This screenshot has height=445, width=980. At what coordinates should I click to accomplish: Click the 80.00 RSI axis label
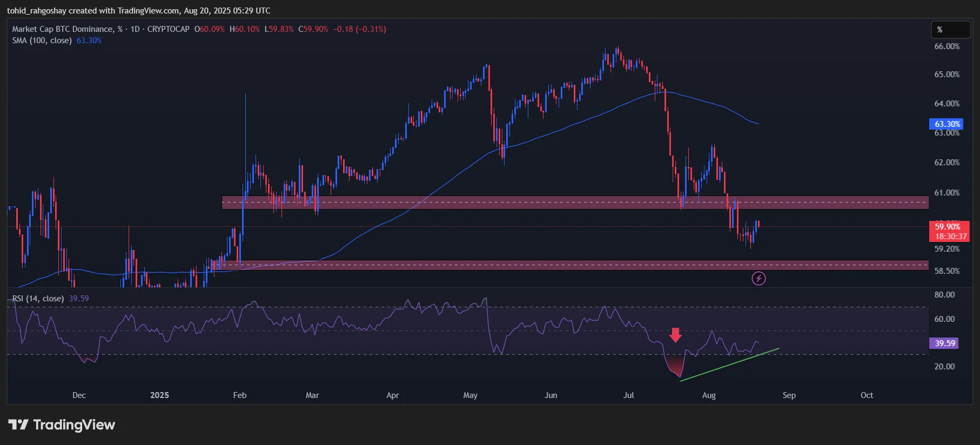(945, 295)
